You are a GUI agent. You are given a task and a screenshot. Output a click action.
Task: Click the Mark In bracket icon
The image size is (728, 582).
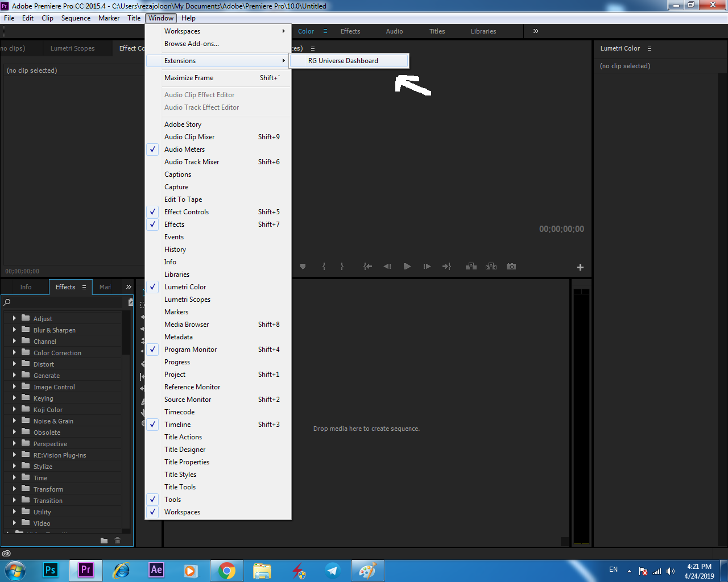pos(324,267)
